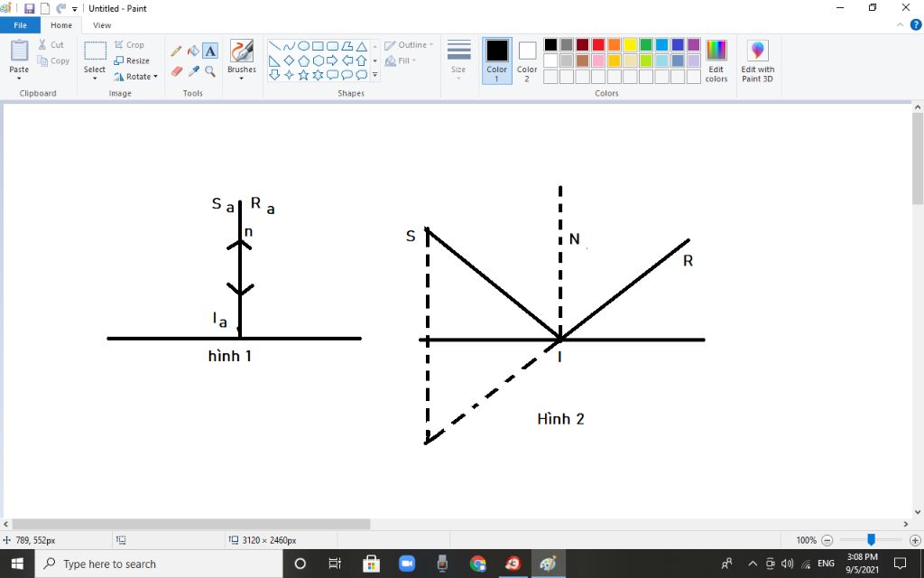Switch to the Home tab
This screenshot has width=924, height=578.
[x=61, y=25]
